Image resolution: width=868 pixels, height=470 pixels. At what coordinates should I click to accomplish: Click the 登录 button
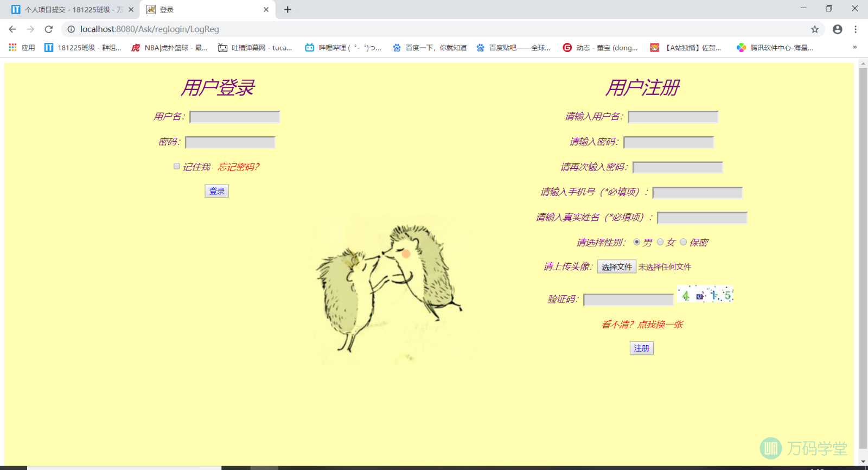[216, 191]
